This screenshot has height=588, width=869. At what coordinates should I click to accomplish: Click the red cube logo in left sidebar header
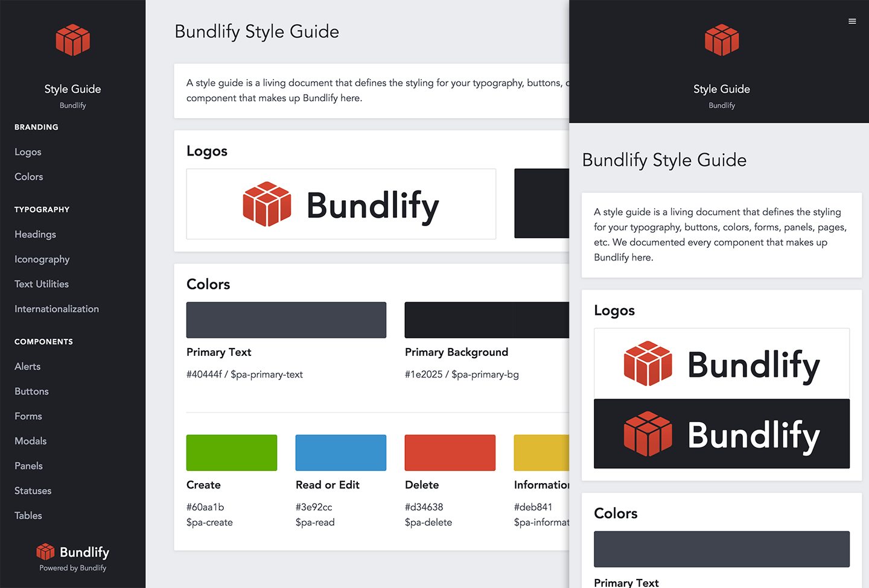(x=72, y=40)
